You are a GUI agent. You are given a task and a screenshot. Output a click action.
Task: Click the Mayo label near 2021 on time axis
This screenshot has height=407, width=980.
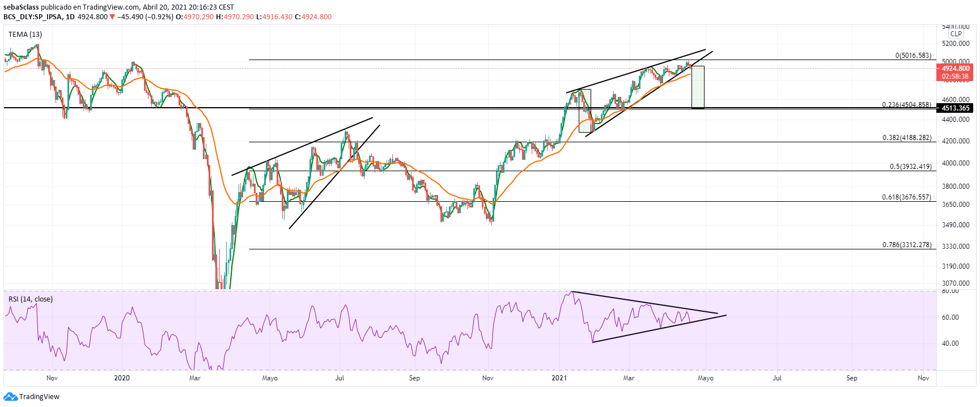(706, 378)
